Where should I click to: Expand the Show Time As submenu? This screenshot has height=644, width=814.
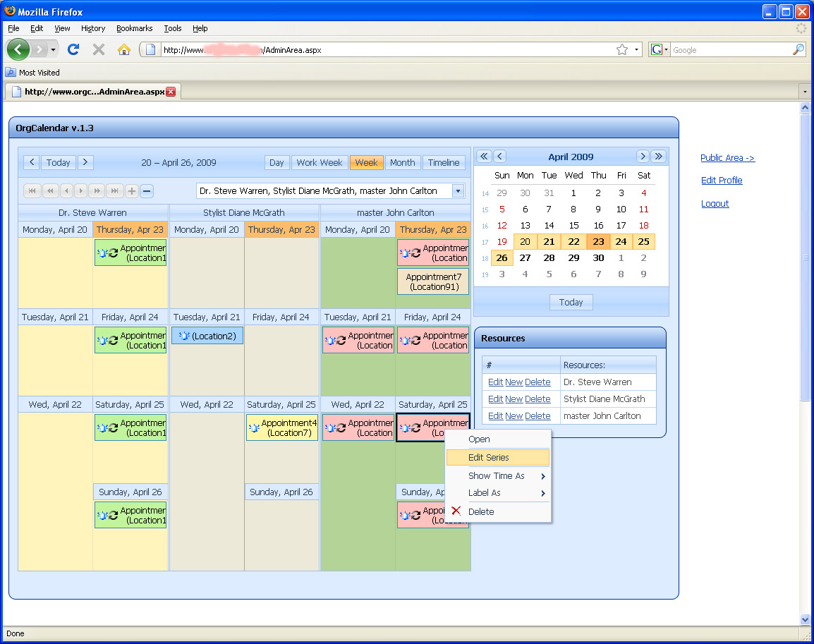point(497,476)
